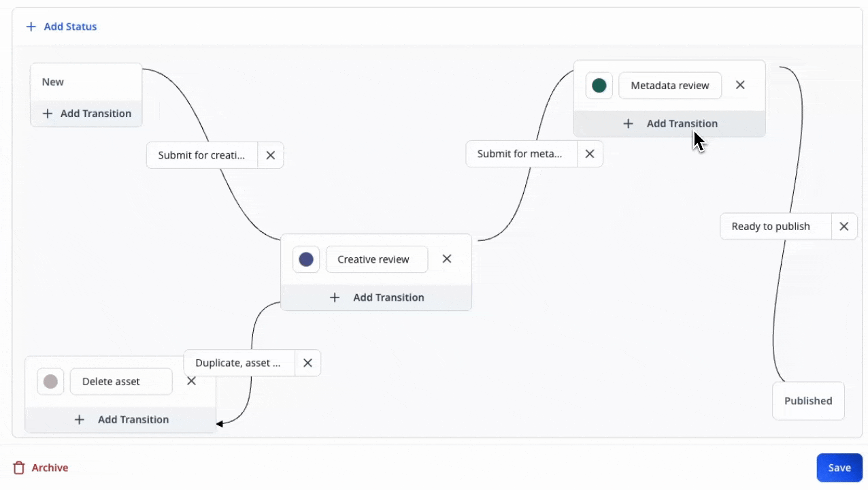Add a transition from Delete asset

[121, 420]
